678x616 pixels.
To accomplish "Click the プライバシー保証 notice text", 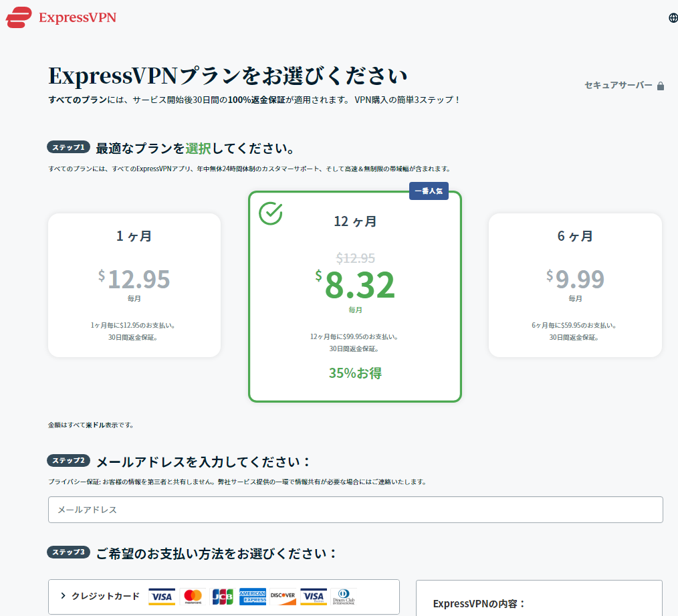I will [238, 482].
